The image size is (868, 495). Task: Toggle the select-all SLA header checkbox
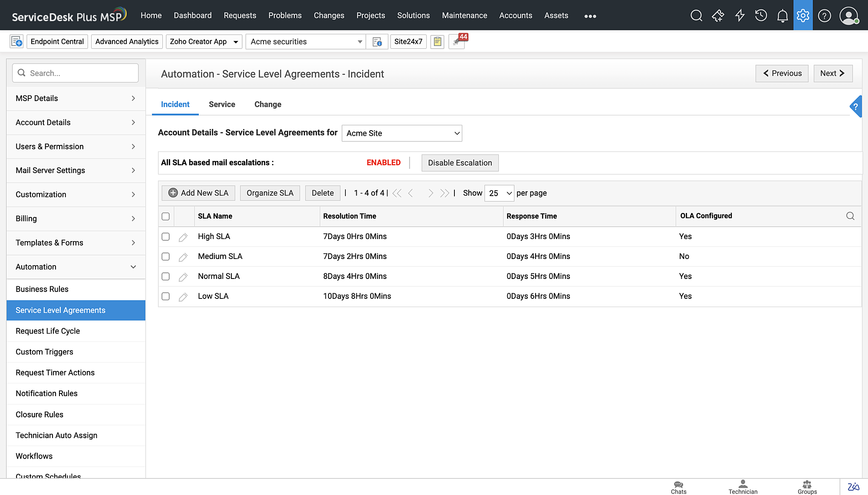click(x=165, y=216)
